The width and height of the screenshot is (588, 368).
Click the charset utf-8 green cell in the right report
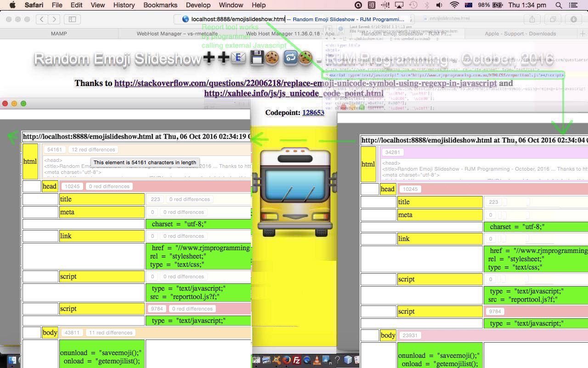point(536,227)
